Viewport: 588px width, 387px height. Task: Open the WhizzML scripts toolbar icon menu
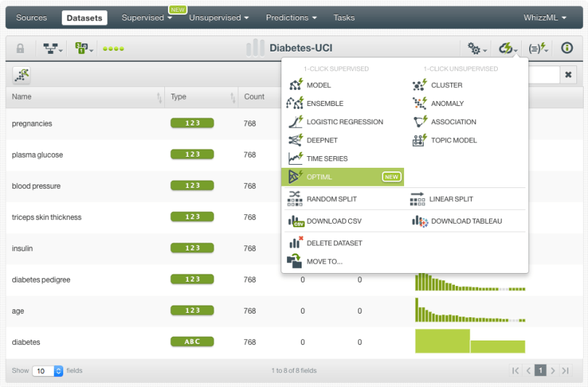(x=538, y=49)
